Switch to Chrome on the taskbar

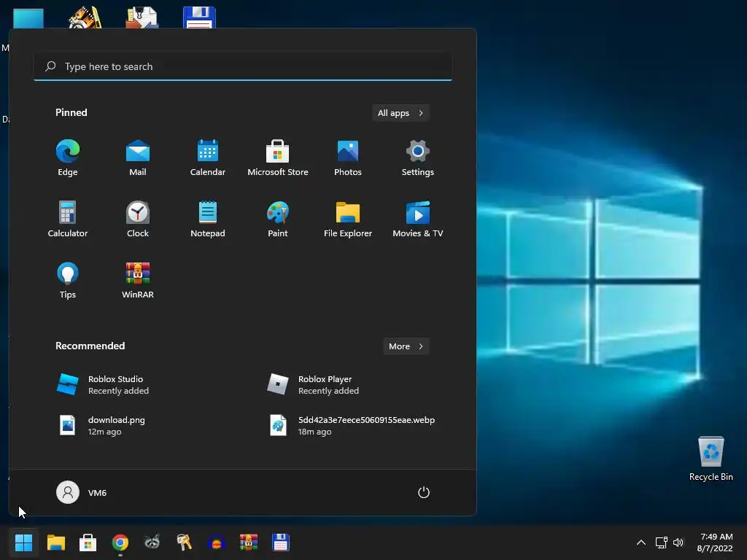tap(120, 542)
